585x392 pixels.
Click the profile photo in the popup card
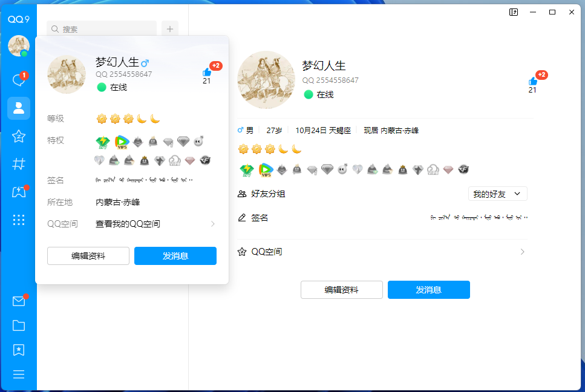tap(67, 74)
